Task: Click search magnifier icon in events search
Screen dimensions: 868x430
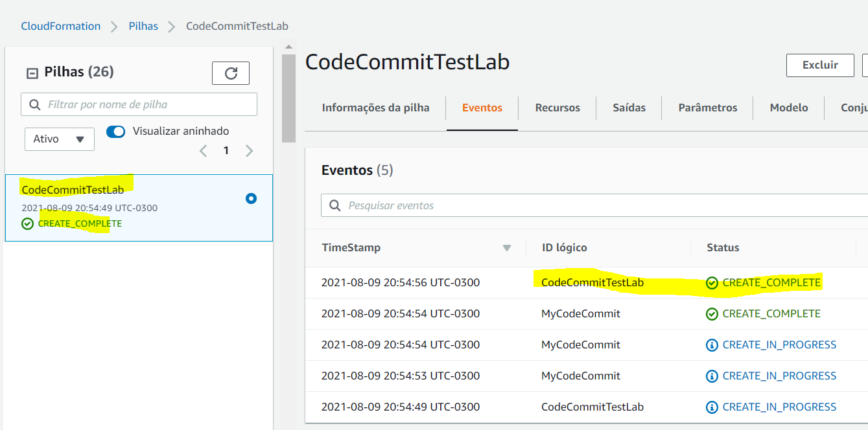Action: 335,205
